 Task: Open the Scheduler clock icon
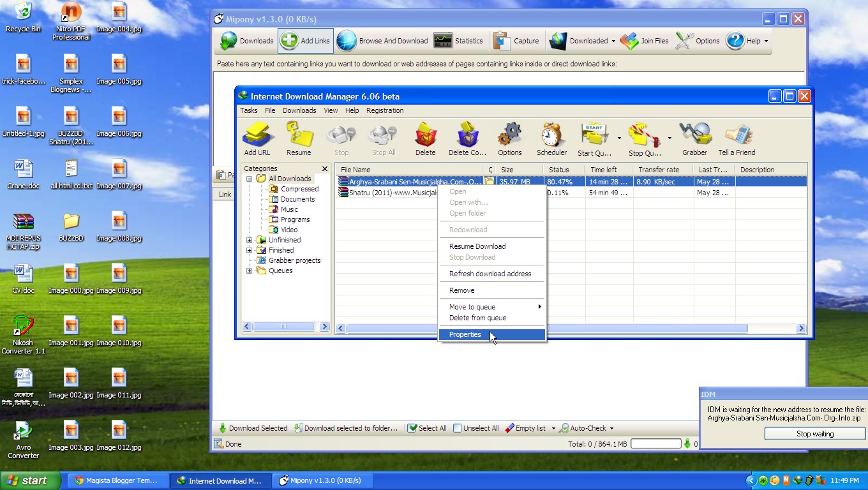tap(551, 138)
